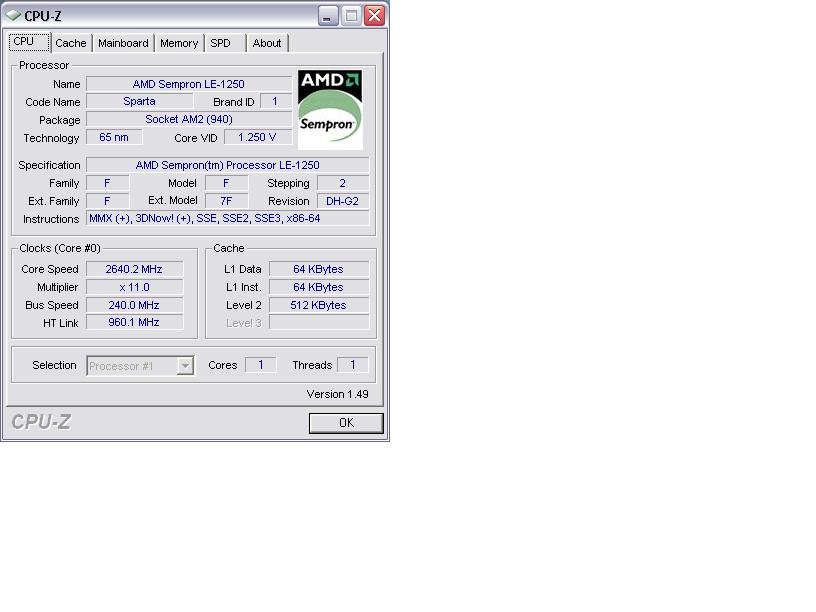Image resolution: width=816 pixels, height=612 pixels.
Task: Click the disabled maximize button
Action: (x=352, y=16)
